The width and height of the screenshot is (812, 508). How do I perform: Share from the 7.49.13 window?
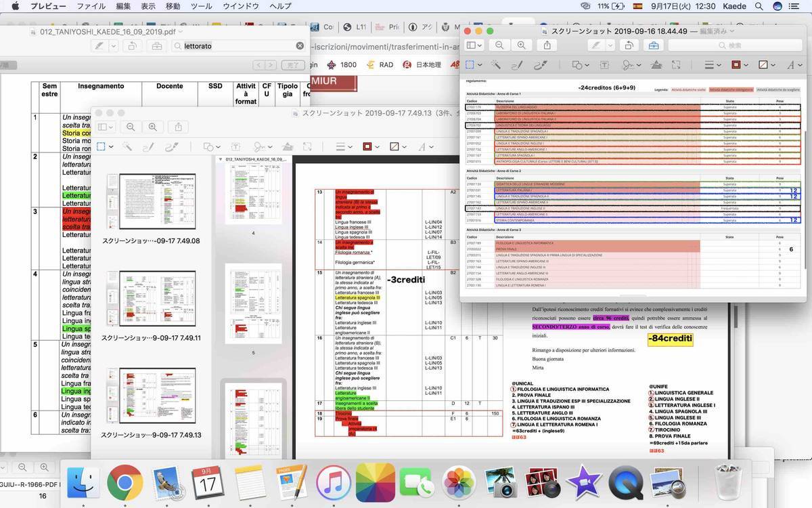click(178, 127)
